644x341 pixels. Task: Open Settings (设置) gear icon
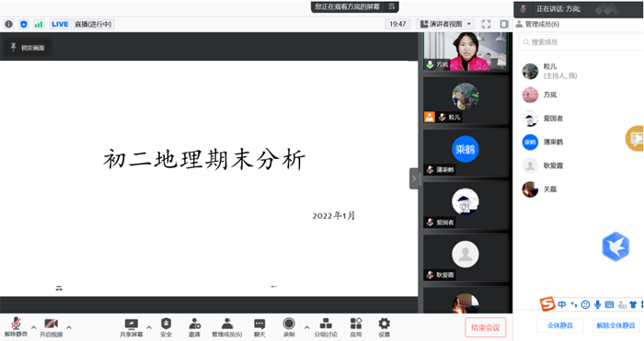(384, 327)
